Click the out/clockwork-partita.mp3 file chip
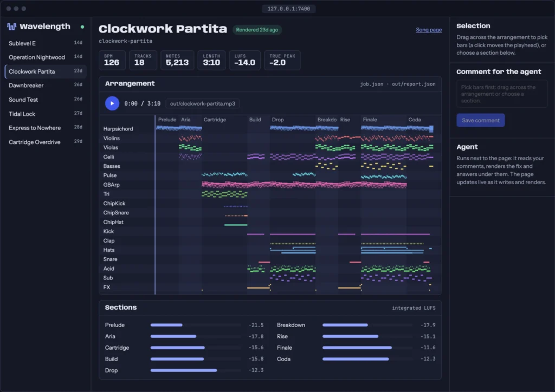555x392 pixels. click(203, 103)
